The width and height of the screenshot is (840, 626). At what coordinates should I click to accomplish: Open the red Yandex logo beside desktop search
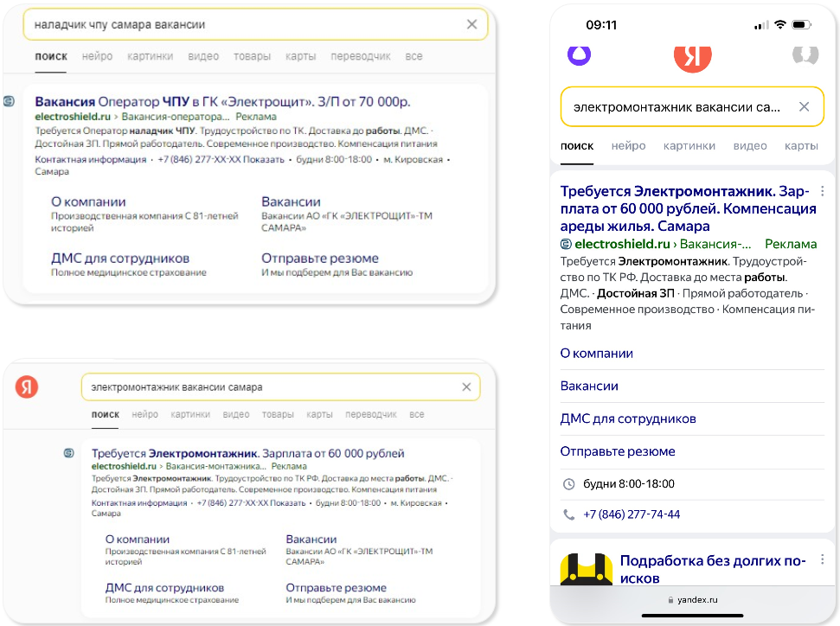[x=27, y=386]
